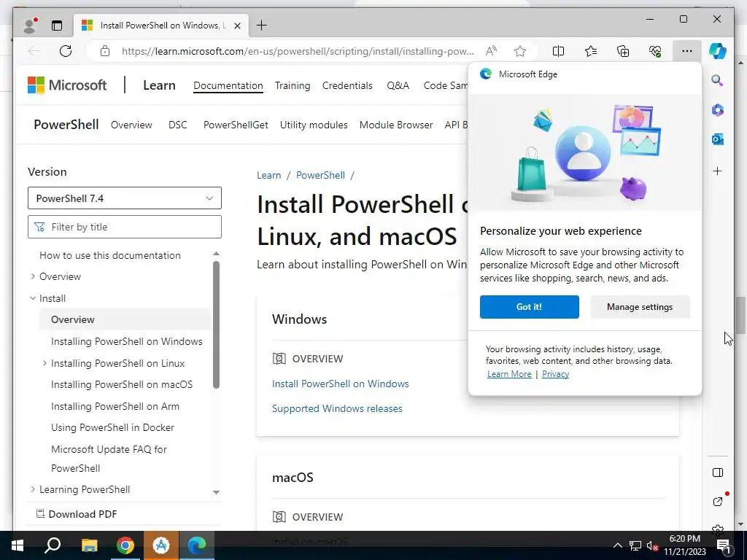
Task: Expand Installing PowerShell on Linux node
Action: coord(44,363)
